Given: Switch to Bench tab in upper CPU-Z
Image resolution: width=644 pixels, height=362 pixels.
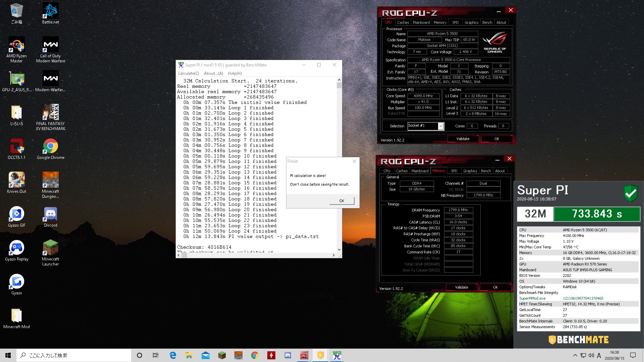Looking at the screenshot, I should 487,22.
